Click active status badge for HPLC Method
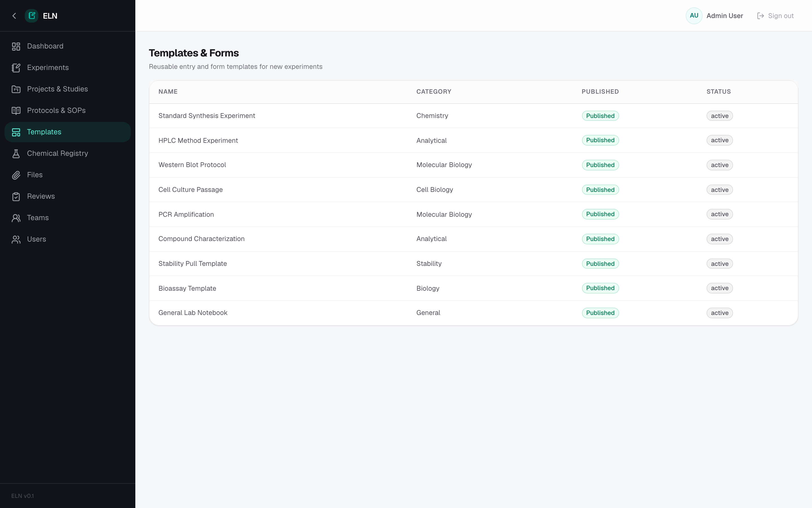Viewport: 812px width, 508px height. point(720,141)
